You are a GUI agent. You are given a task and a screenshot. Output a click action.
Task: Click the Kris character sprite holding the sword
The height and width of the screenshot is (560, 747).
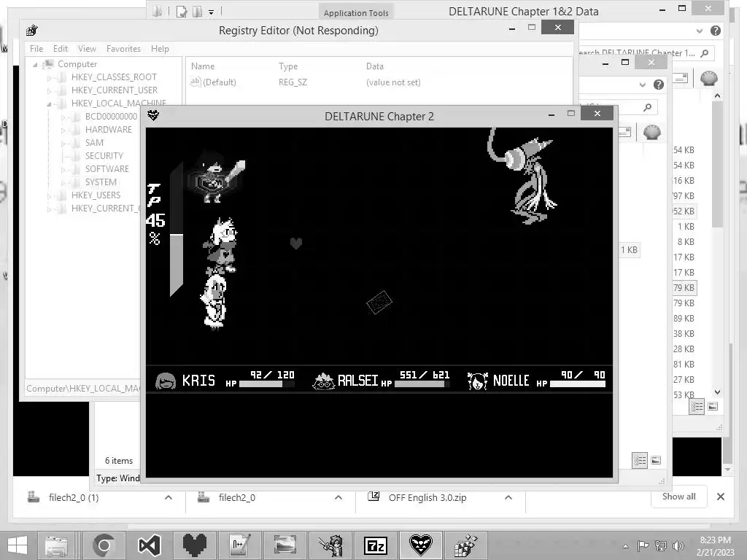point(215,178)
